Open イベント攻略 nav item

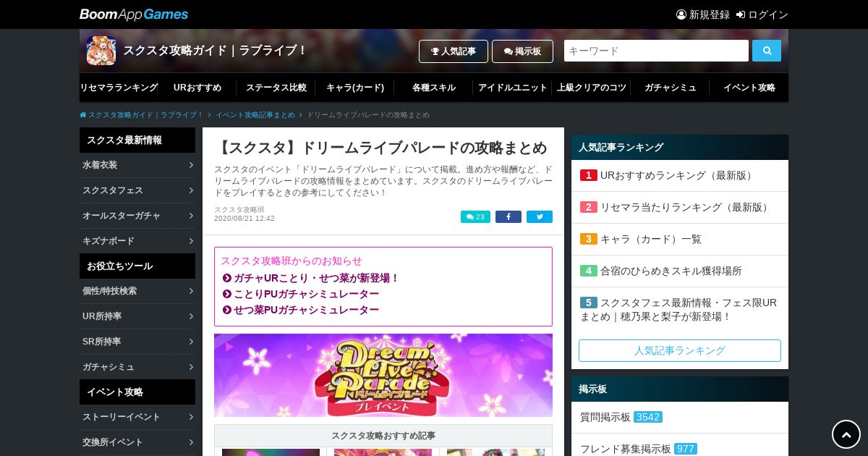point(749,88)
